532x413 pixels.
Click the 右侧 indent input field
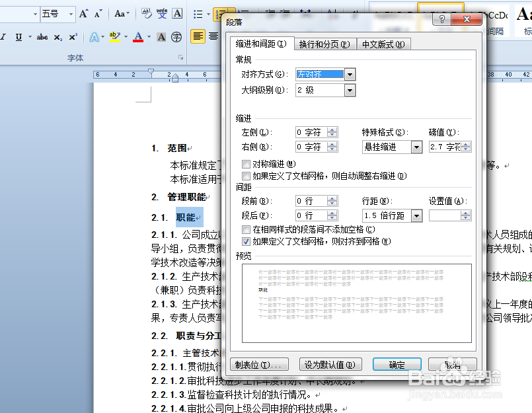tap(311, 147)
